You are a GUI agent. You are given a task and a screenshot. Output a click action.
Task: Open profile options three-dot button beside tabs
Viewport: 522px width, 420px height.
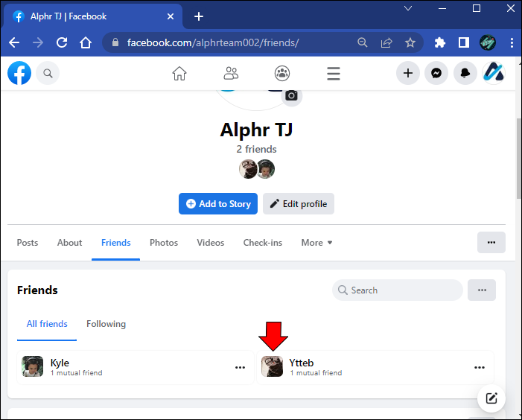(491, 242)
